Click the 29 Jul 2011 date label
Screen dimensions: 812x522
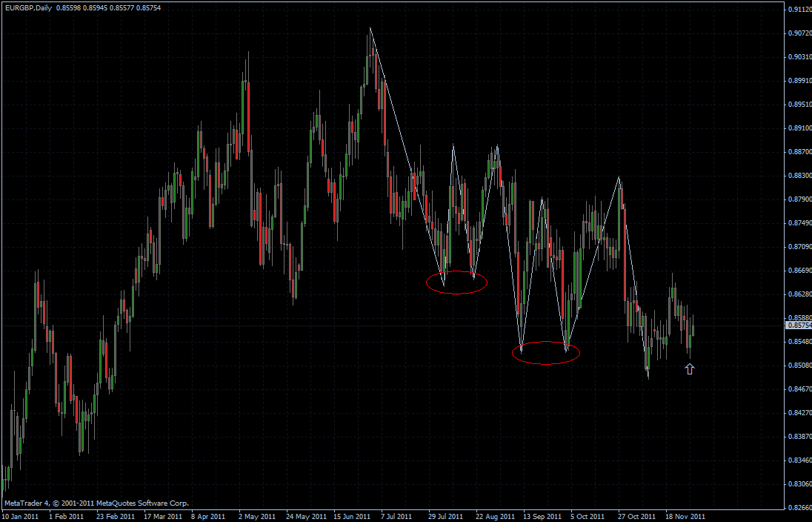click(x=445, y=516)
